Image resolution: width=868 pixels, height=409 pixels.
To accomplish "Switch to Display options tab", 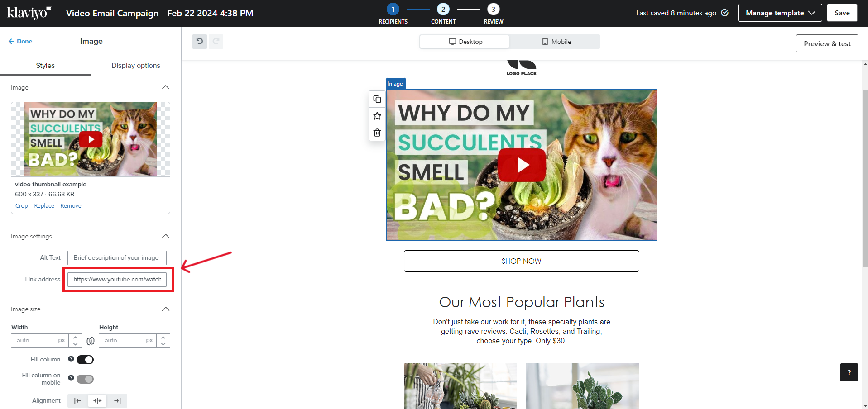I will (136, 66).
